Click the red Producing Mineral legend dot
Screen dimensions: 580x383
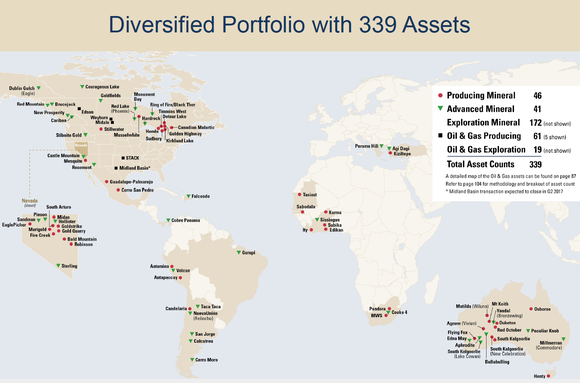(440, 95)
